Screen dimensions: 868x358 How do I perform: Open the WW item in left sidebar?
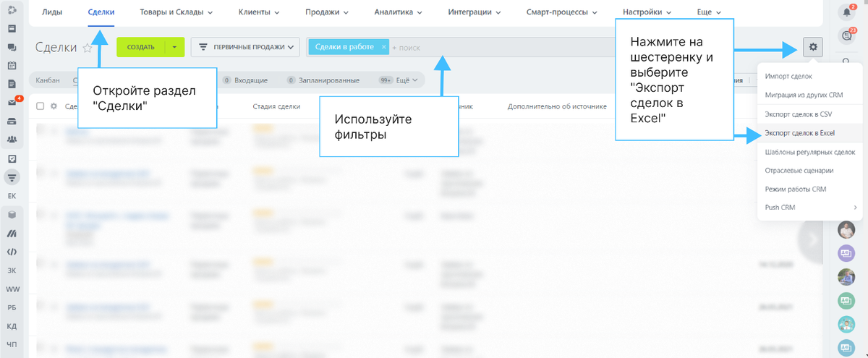(x=12, y=289)
